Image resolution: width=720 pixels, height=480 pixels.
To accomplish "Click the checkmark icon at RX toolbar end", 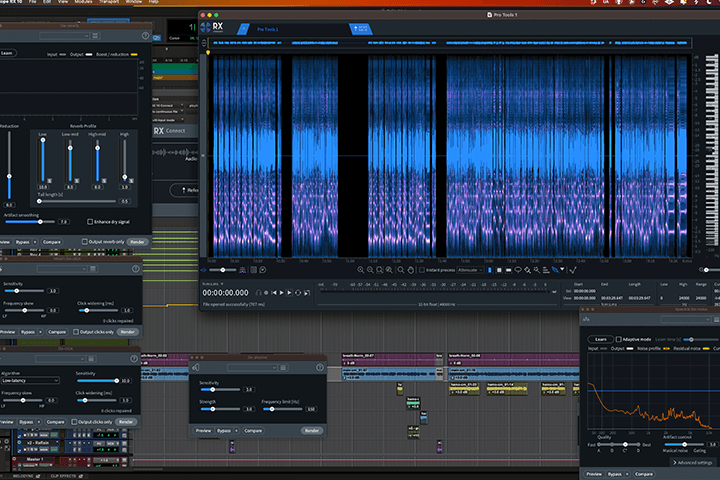I will point(573,270).
